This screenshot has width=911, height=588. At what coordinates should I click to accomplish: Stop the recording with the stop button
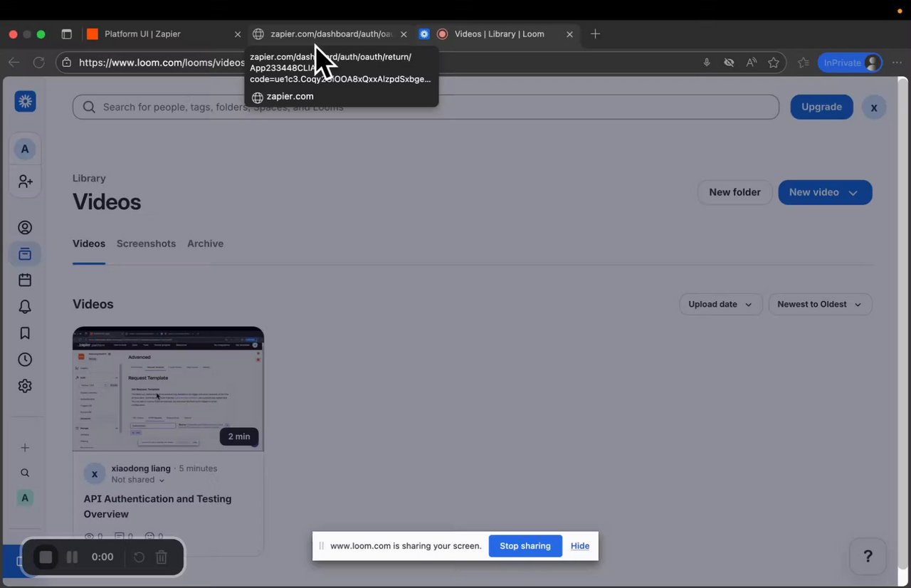(x=46, y=557)
